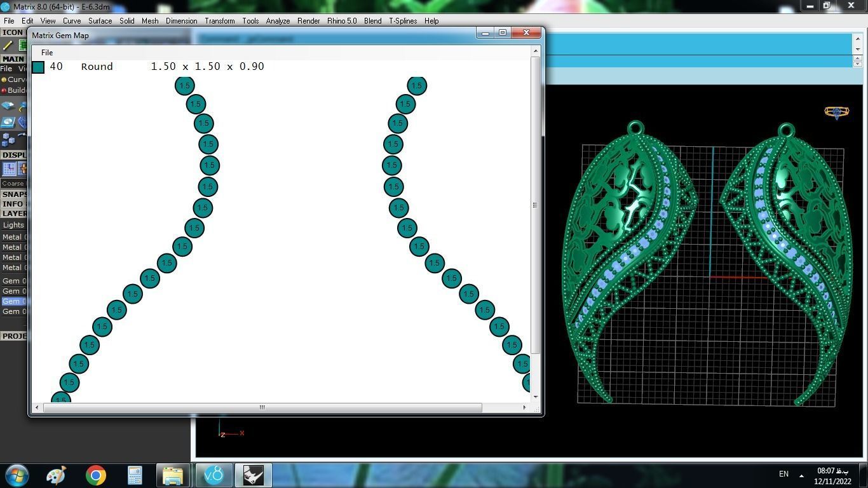Click the Matrix app icon in the title bar
Image resolution: width=868 pixels, height=488 pixels.
point(5,6)
